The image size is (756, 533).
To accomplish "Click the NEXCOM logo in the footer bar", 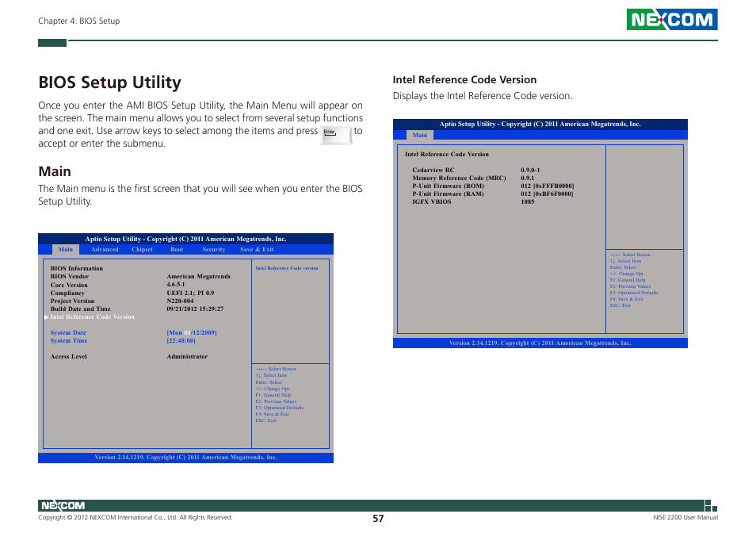I will pyautogui.click(x=63, y=505).
